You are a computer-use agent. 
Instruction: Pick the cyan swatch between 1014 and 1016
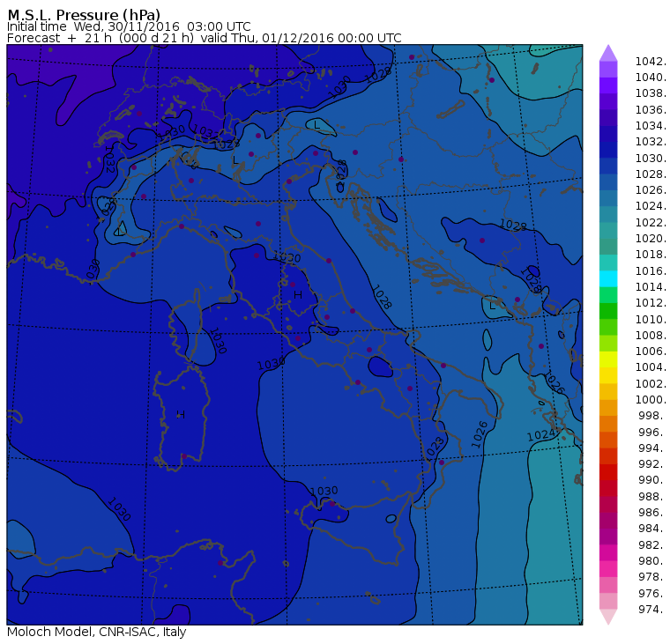pos(608,279)
